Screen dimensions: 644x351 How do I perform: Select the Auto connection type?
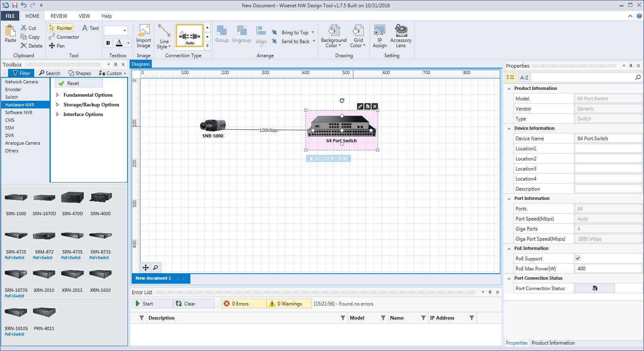[x=190, y=36]
